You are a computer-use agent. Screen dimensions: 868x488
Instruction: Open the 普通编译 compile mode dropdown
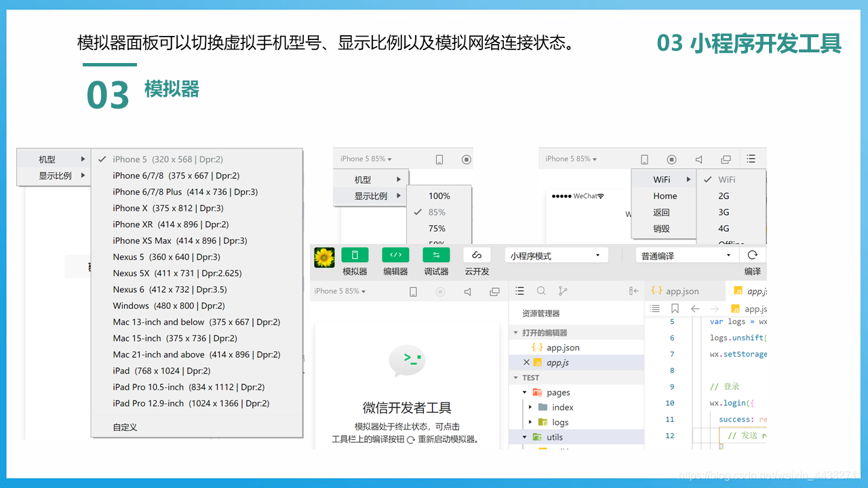click(687, 256)
